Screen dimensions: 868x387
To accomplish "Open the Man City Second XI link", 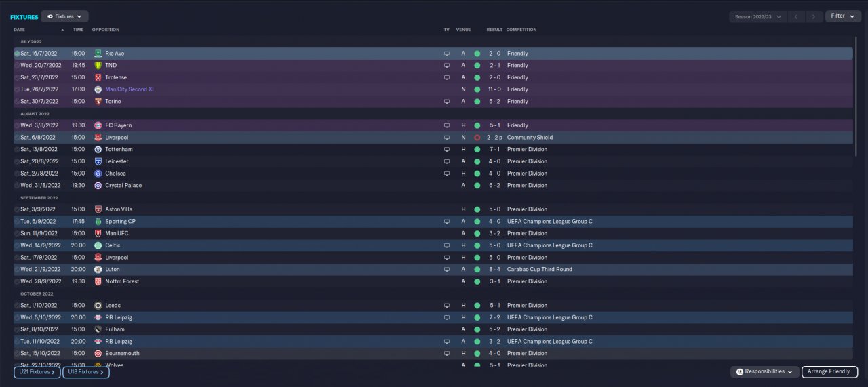I will tap(130, 89).
